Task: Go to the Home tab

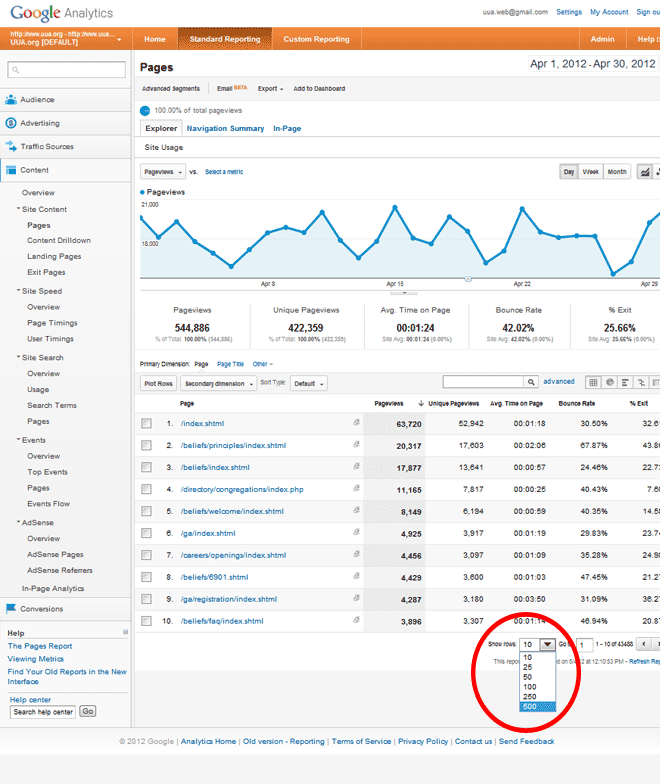Action: [155, 39]
